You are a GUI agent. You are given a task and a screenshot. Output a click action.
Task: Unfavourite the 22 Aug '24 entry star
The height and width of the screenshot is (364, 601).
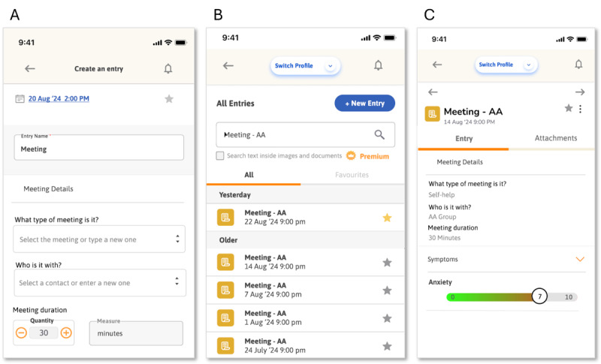[387, 218]
